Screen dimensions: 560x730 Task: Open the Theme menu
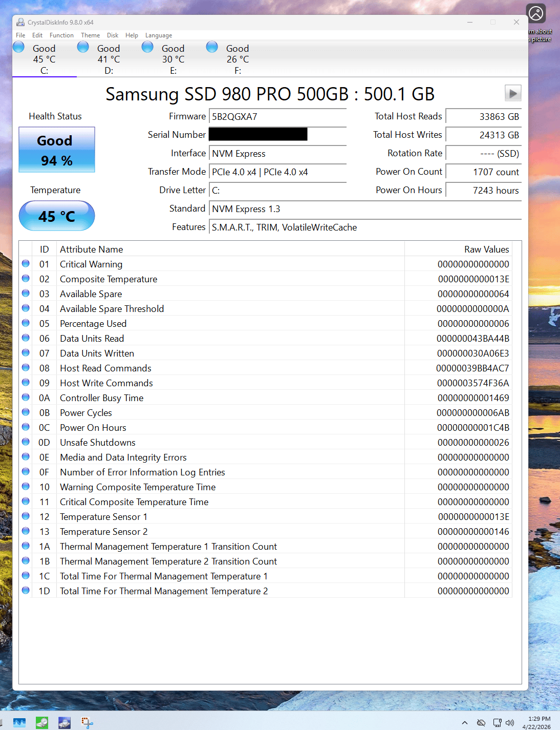[91, 35]
